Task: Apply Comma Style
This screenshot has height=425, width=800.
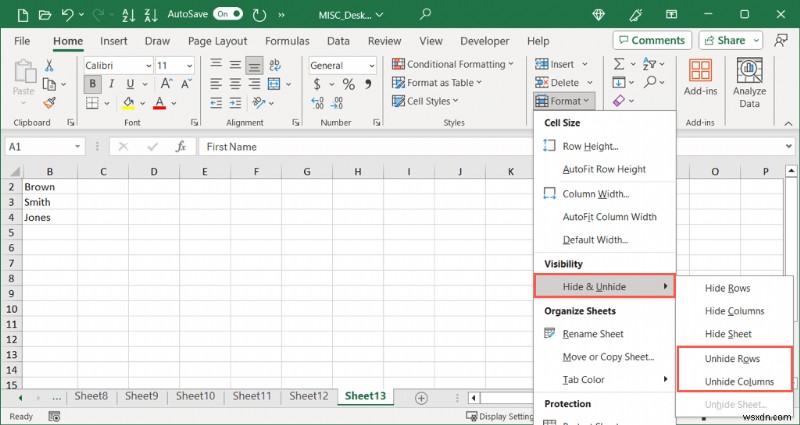Action: point(368,84)
